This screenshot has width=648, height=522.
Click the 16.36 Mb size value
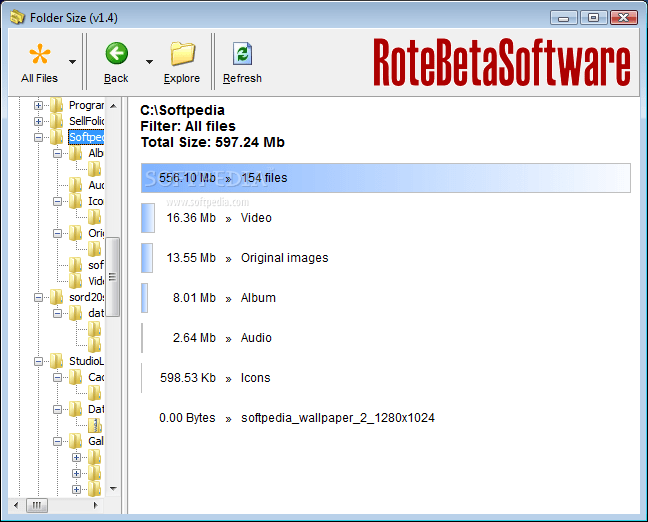(191, 218)
